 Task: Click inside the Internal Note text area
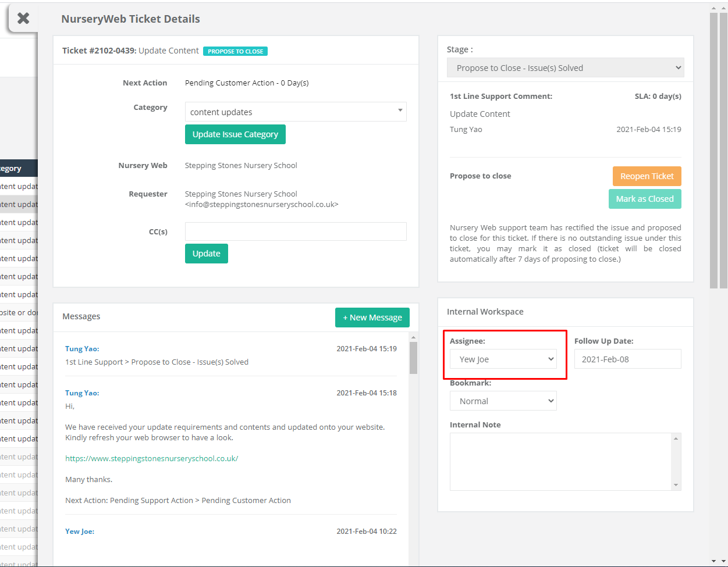561,462
